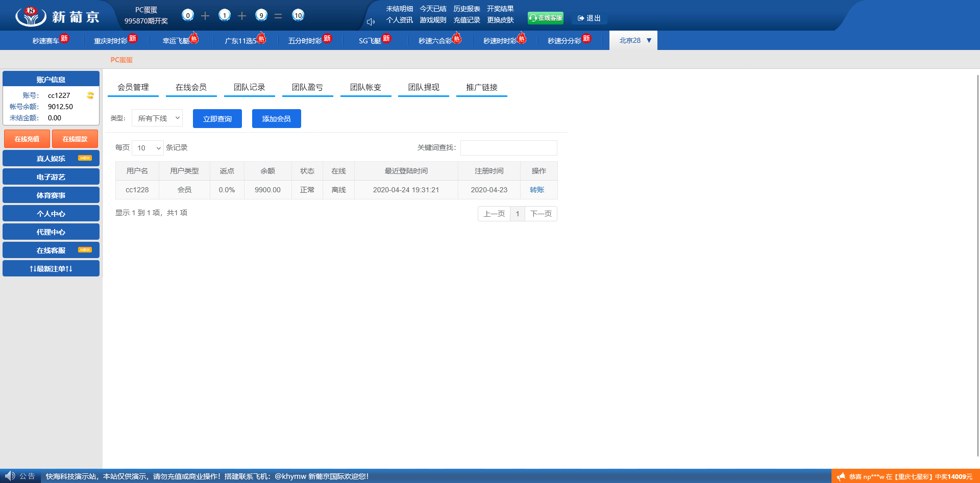
Task: Open the 类型 filter combo box
Action: click(x=157, y=118)
